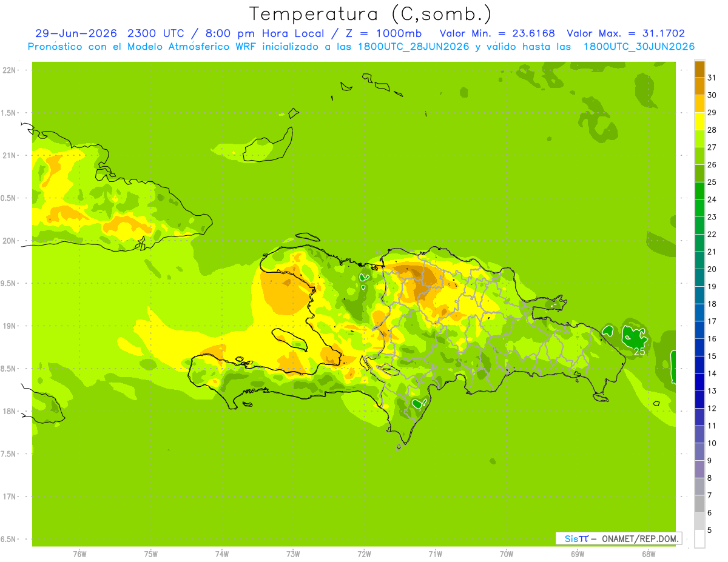728x562 pixels.
Task: Click the "19N" latitude label
Action: click(x=10, y=326)
